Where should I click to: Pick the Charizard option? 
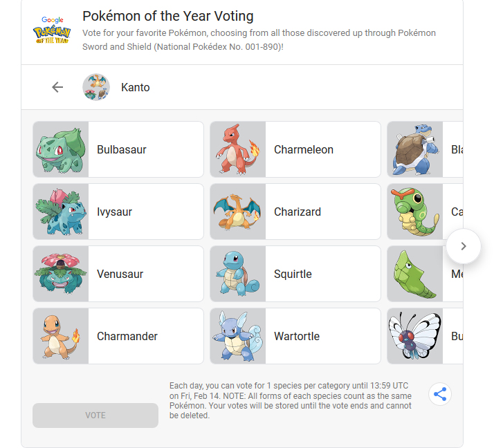tap(295, 212)
